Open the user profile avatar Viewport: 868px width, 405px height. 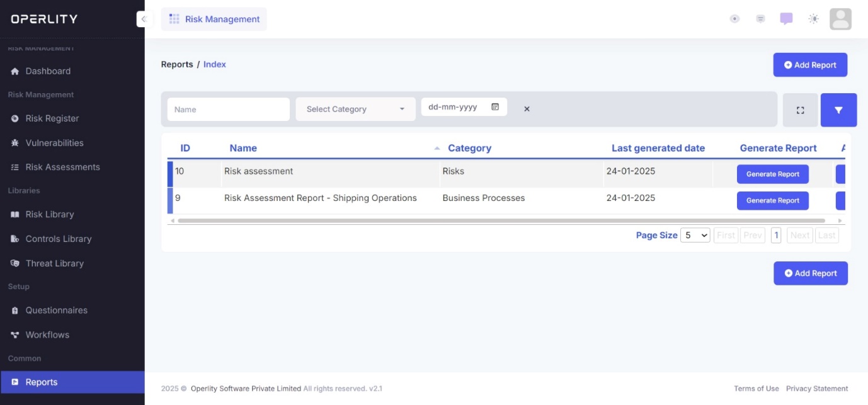pos(840,19)
